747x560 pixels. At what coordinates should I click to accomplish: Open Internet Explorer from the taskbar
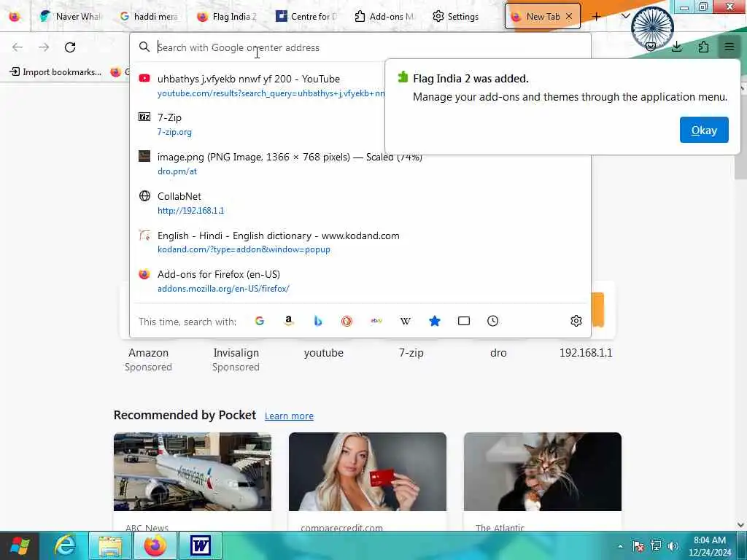(65, 545)
